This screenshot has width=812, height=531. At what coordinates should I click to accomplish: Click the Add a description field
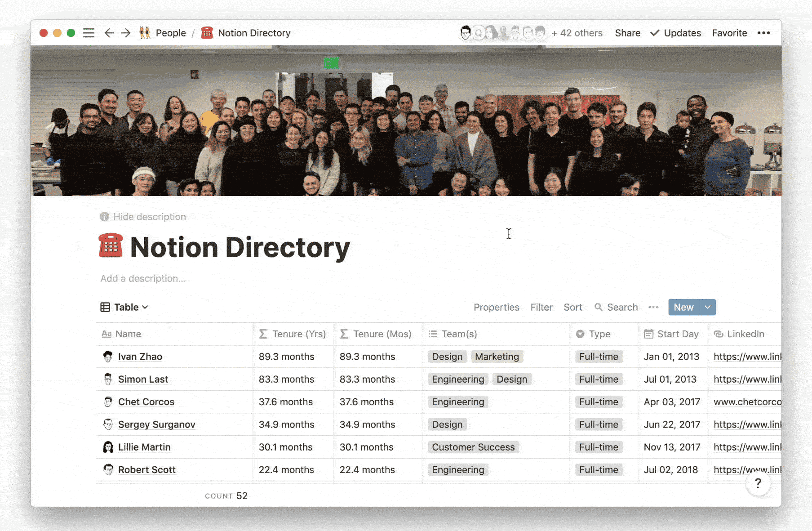coord(143,278)
